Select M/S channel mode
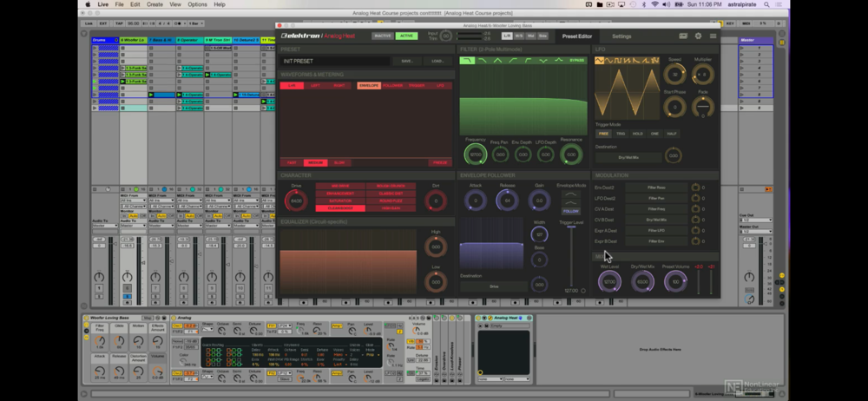This screenshot has width=868, height=401. tap(519, 36)
